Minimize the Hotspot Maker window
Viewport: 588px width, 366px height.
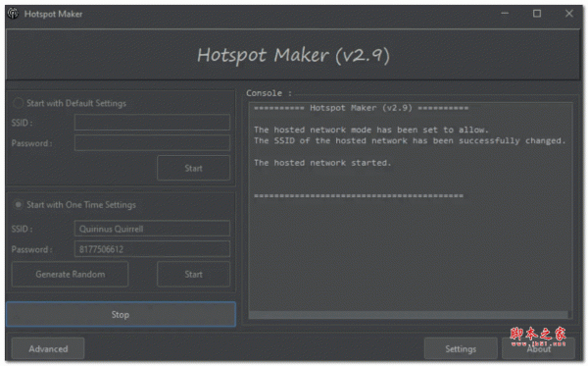(x=505, y=14)
